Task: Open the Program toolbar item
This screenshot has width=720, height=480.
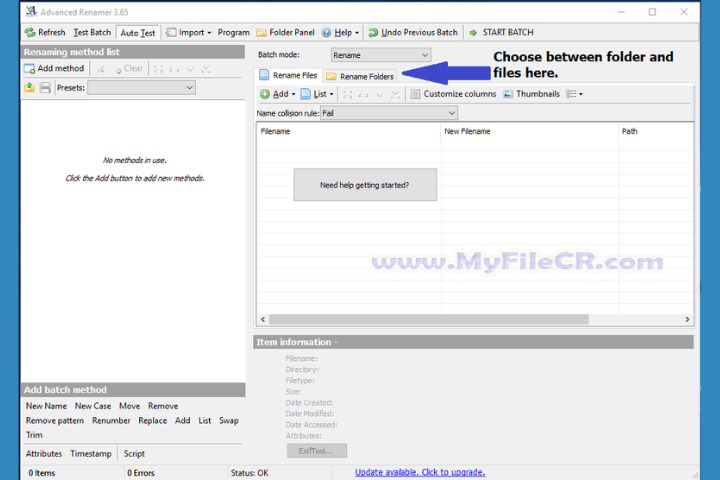Action: point(233,33)
